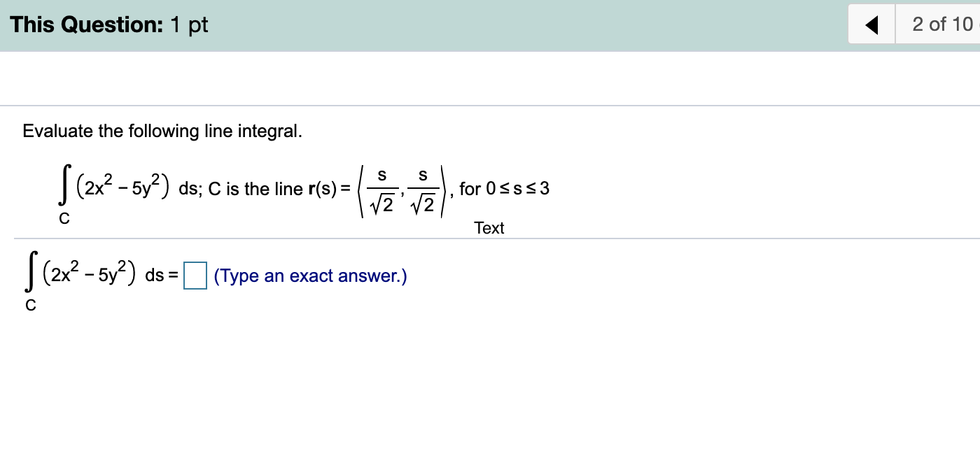Click the integral expression beside the answer box
The width and height of the screenshot is (980, 456).
click(91, 276)
